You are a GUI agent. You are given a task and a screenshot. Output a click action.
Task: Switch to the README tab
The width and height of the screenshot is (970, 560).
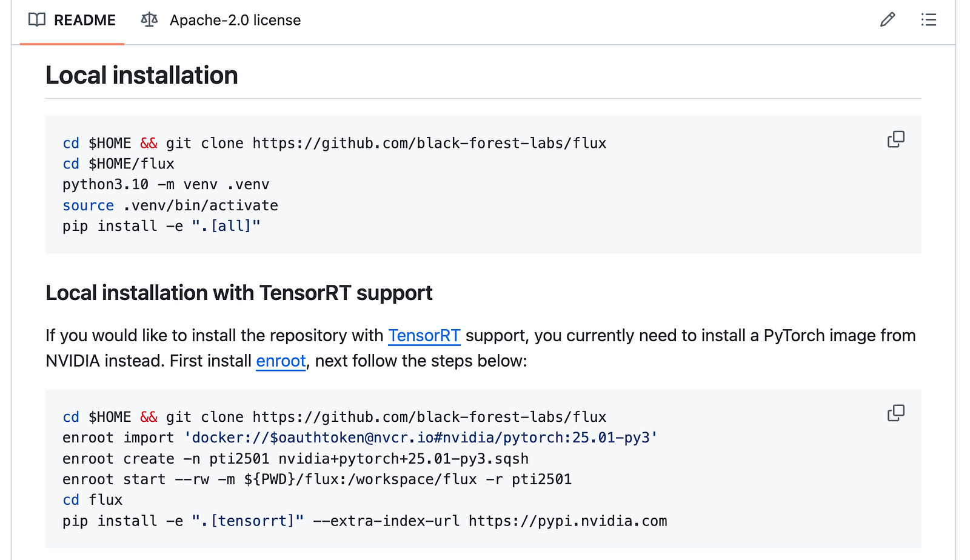pos(85,20)
